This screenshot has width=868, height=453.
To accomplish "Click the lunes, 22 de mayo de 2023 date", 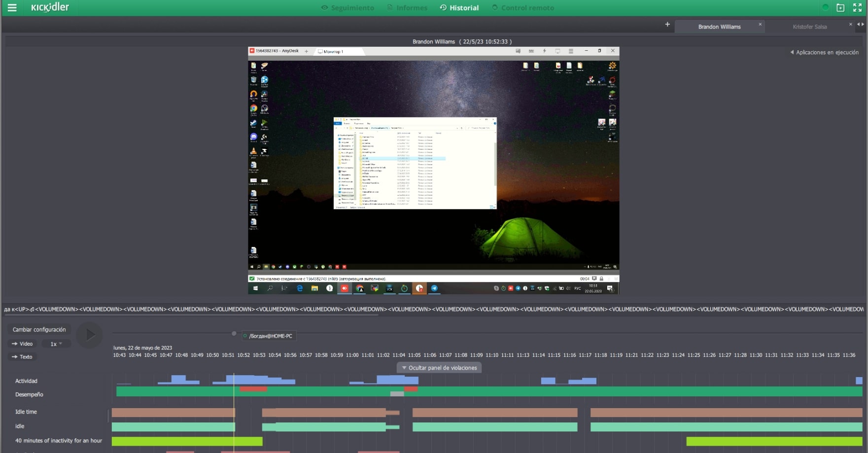I will coord(142,348).
